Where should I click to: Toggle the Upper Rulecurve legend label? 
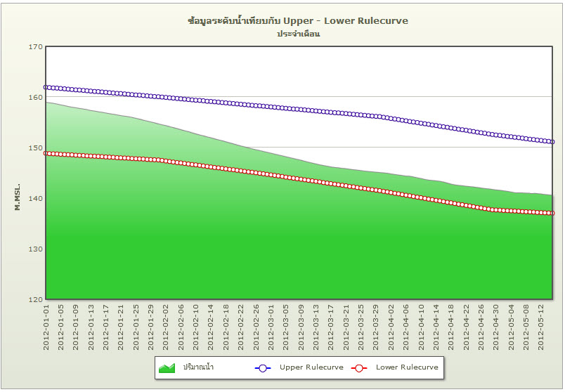click(x=311, y=367)
